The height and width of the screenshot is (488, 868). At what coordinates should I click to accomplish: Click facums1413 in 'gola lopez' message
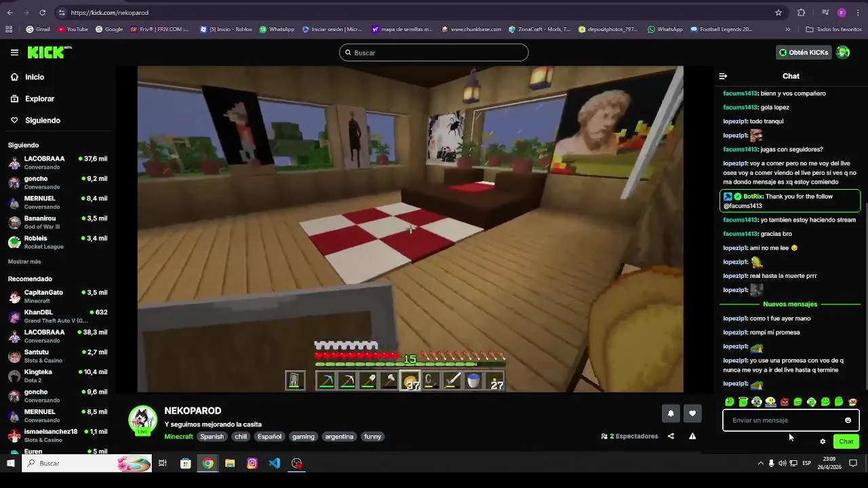pyautogui.click(x=740, y=108)
